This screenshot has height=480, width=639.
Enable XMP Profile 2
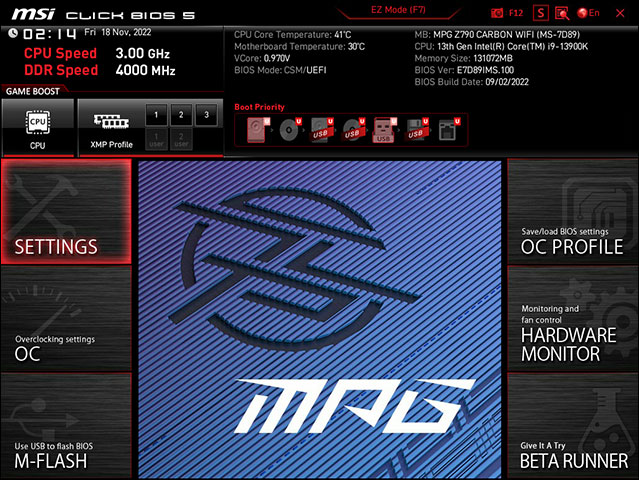[181, 114]
